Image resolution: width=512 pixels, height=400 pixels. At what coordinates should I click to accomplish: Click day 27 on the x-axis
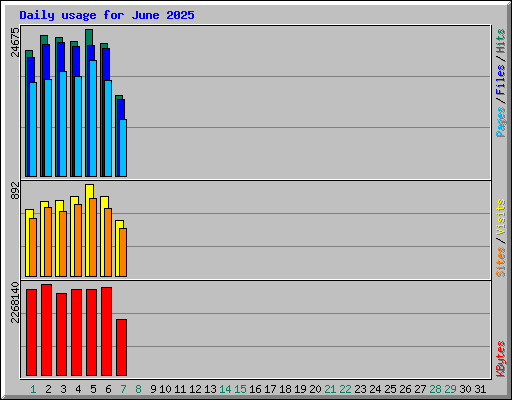click(420, 389)
